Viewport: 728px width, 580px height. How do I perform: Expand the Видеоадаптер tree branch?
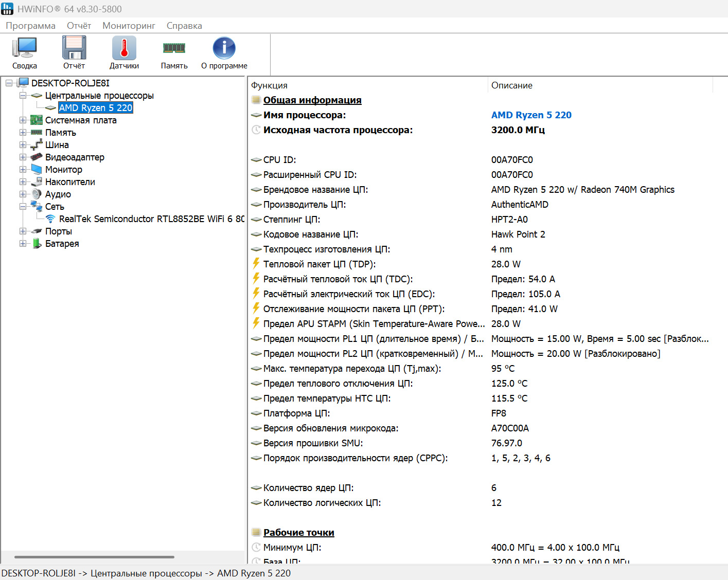coord(23,157)
